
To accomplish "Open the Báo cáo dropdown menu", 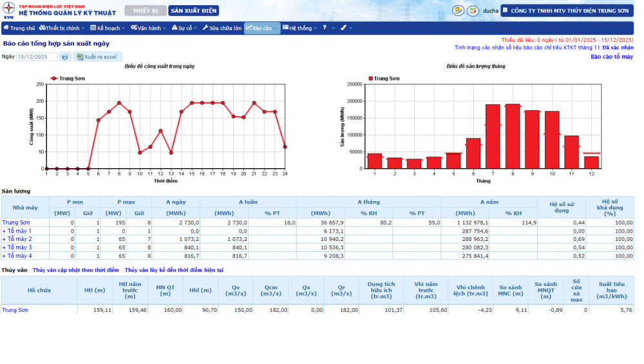I will tap(262, 28).
